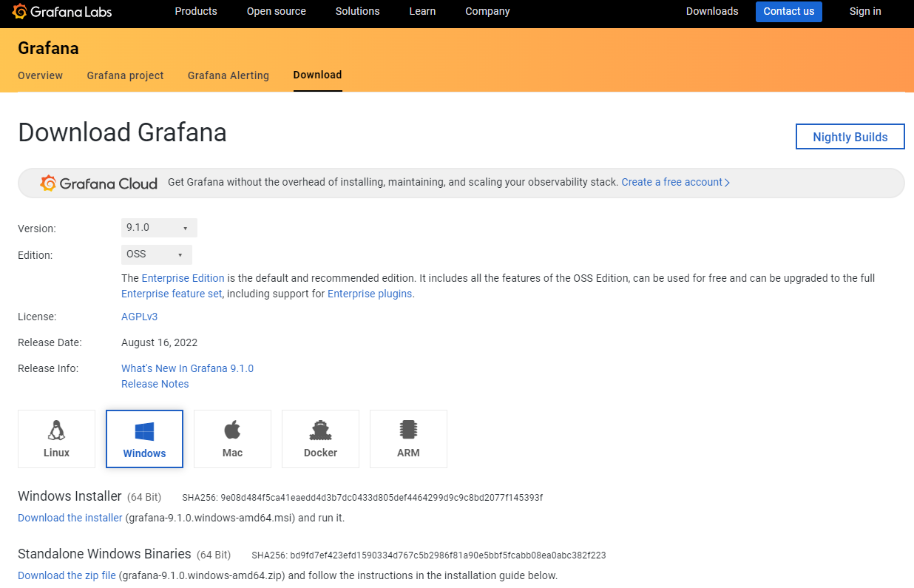
Task: Open the Release Notes link
Action: [x=155, y=384]
